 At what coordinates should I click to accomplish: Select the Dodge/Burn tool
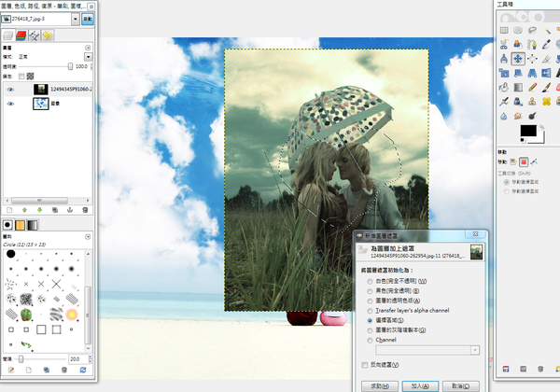tap(532, 116)
